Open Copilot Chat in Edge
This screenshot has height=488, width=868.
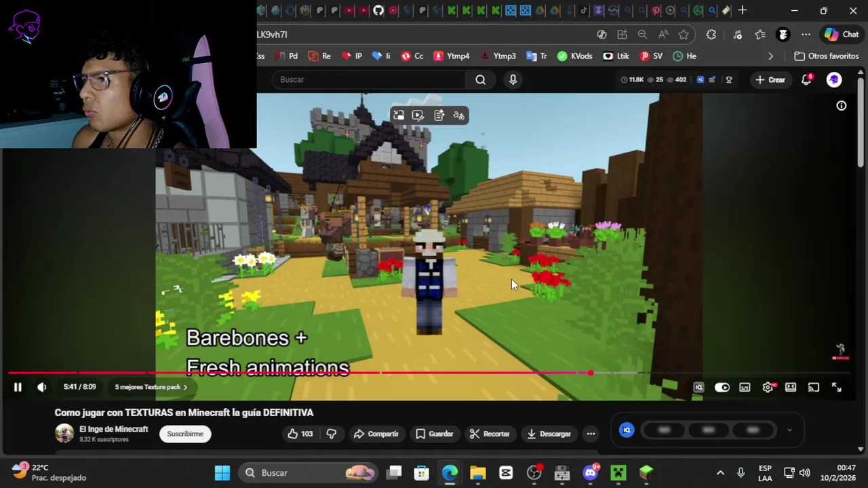tap(842, 35)
